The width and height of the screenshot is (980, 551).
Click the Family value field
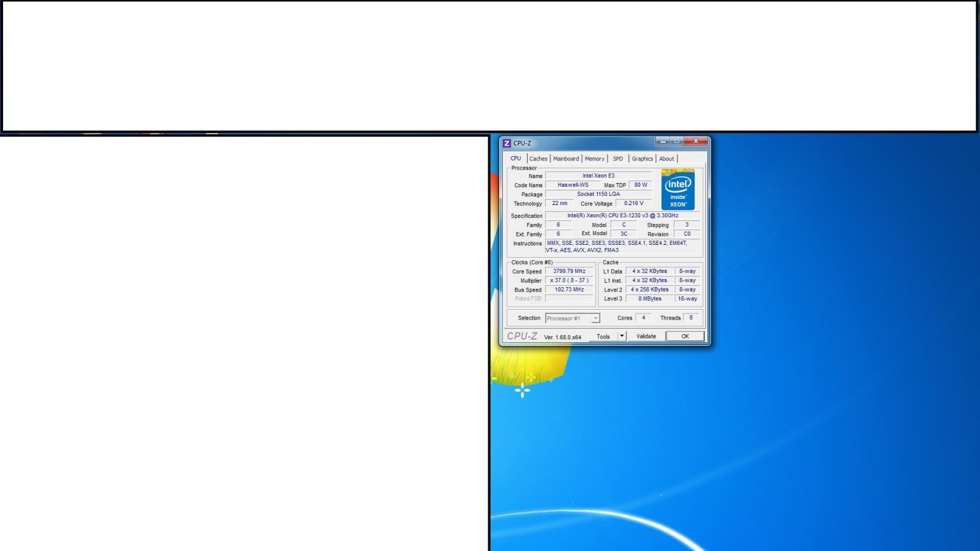click(558, 225)
